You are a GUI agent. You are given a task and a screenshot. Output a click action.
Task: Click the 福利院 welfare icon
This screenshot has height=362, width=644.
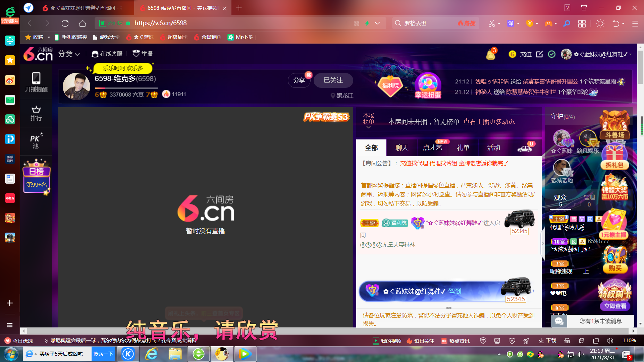390,85
